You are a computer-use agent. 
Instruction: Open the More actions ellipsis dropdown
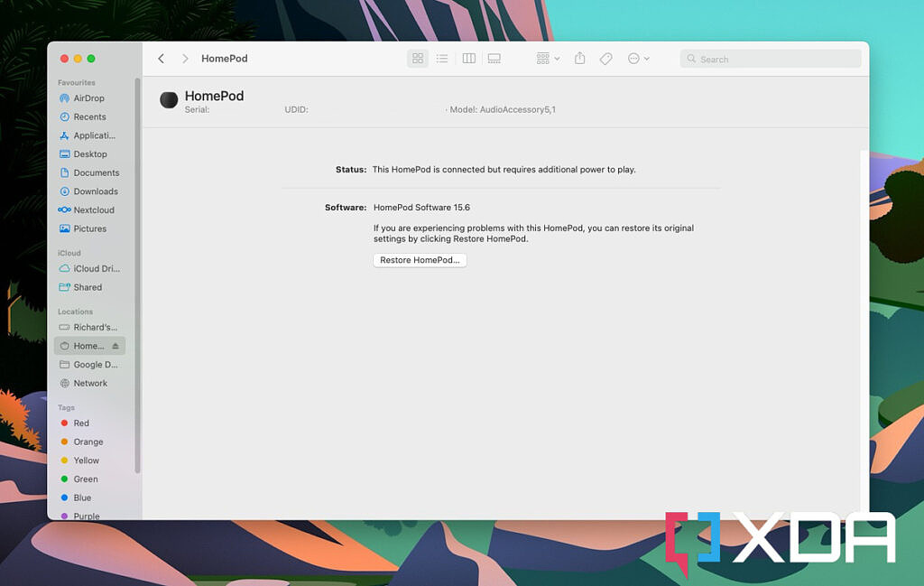pos(638,59)
